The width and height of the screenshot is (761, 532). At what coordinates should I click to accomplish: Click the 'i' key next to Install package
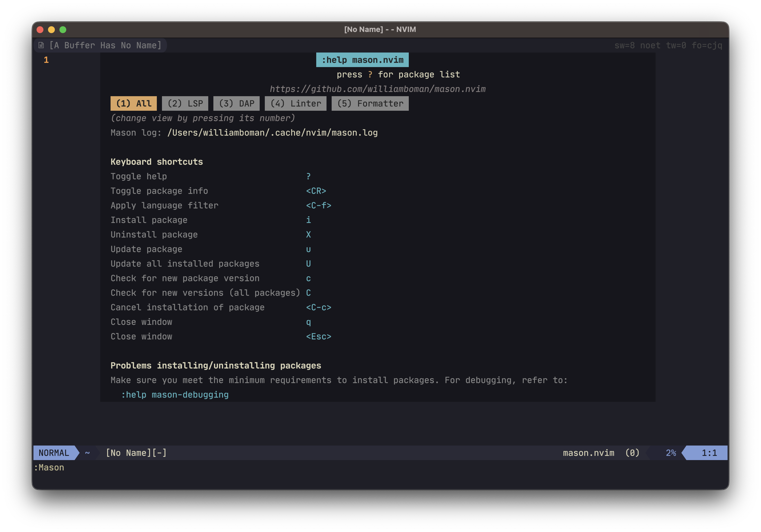(309, 220)
